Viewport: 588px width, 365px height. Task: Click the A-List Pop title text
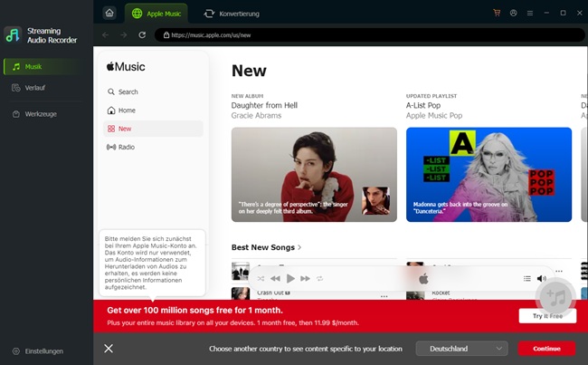pyautogui.click(x=423, y=106)
